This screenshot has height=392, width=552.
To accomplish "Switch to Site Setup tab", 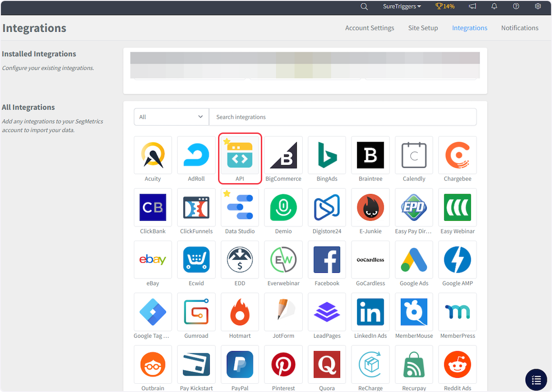I will pos(423,28).
